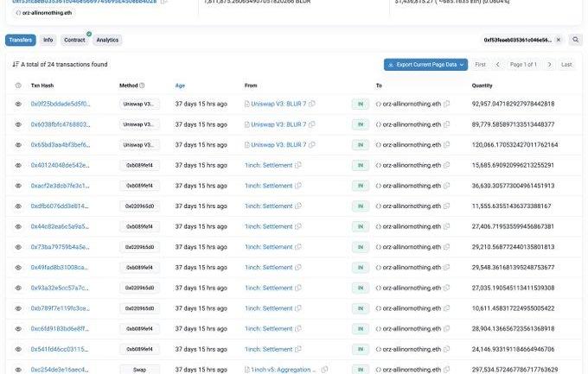Click Page 1 of 1 indicator
588x374 pixels.
pos(523,65)
